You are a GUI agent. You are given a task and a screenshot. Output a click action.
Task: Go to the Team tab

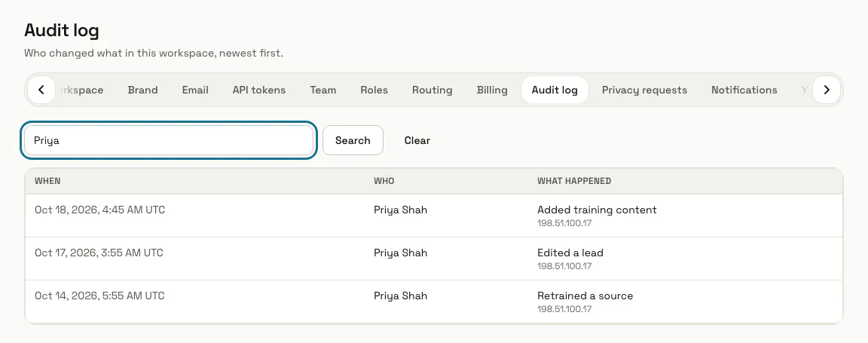(x=322, y=90)
